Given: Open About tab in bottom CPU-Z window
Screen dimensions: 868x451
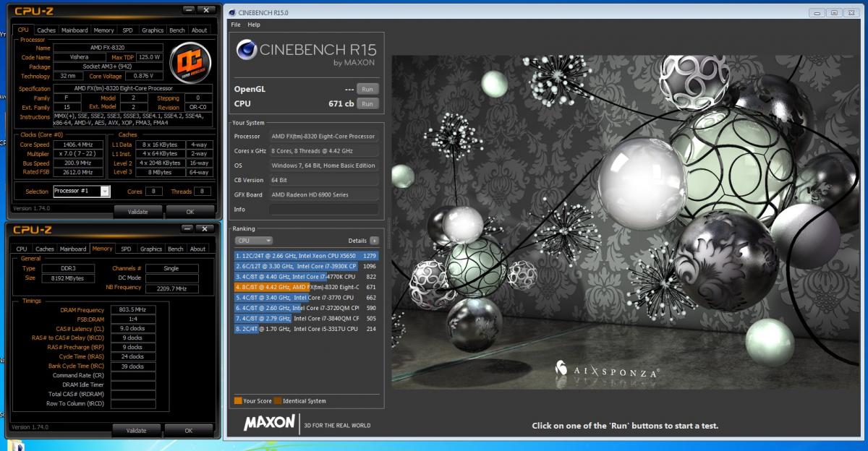Looking at the screenshot, I should [x=198, y=249].
